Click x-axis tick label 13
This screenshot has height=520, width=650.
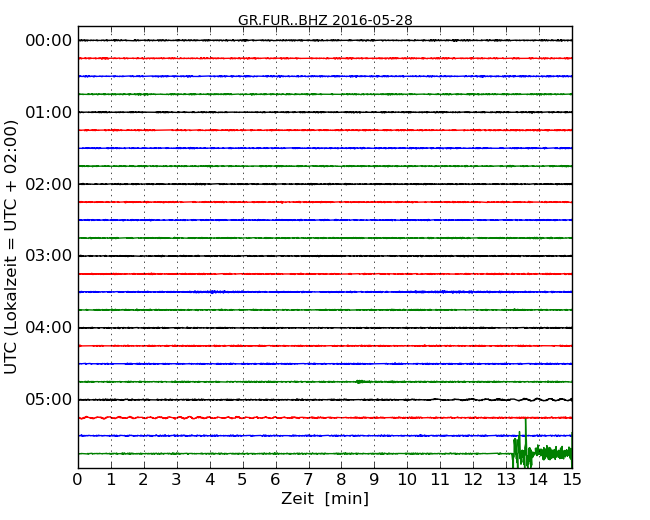click(x=506, y=480)
